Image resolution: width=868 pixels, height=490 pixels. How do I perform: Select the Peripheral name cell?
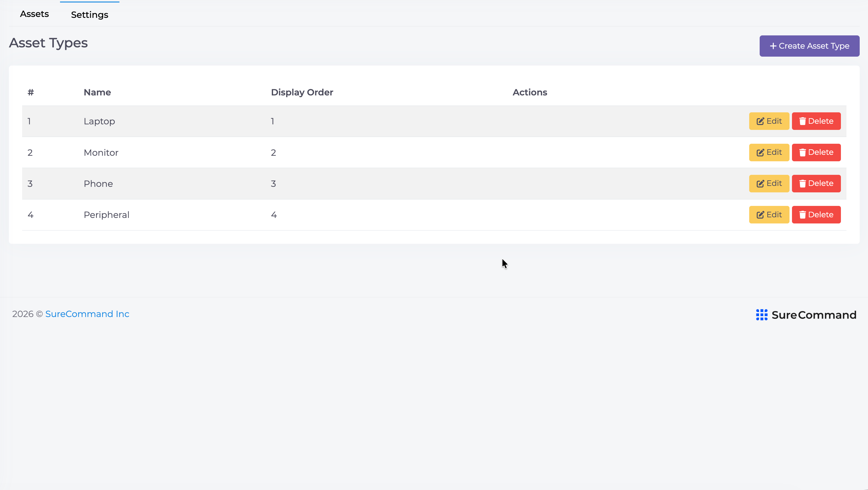pos(106,215)
